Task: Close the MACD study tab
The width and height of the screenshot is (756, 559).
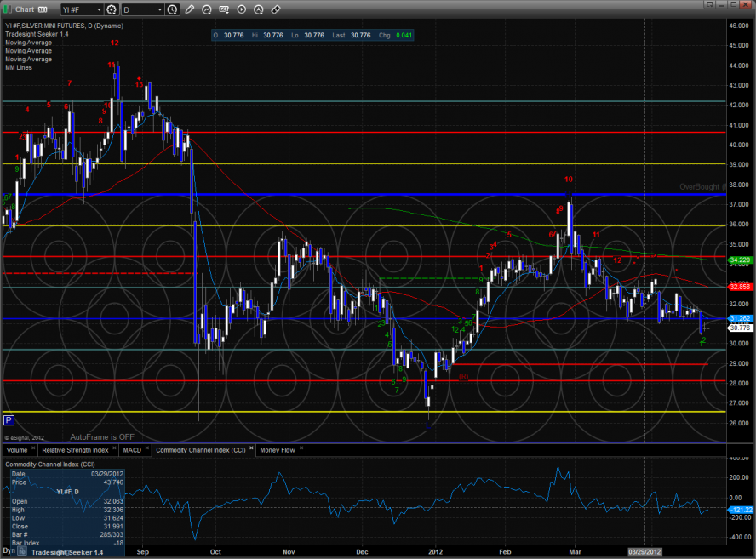Action: tap(146, 449)
